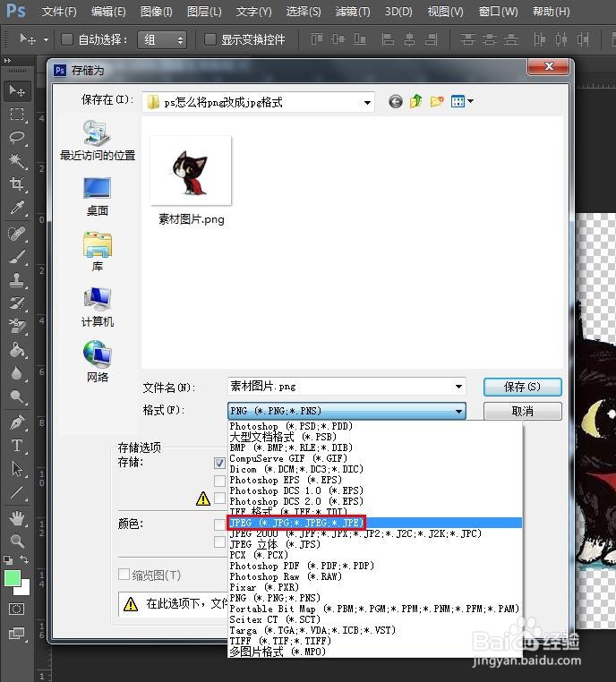Toggle the checkbox beside warning icon
The image size is (616, 682).
coord(219,498)
